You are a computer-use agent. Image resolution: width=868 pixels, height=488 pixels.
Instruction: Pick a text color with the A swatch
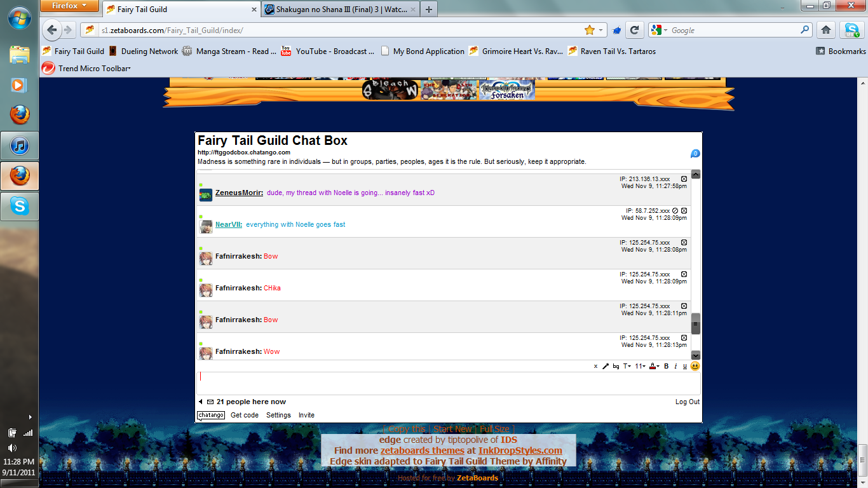point(654,366)
